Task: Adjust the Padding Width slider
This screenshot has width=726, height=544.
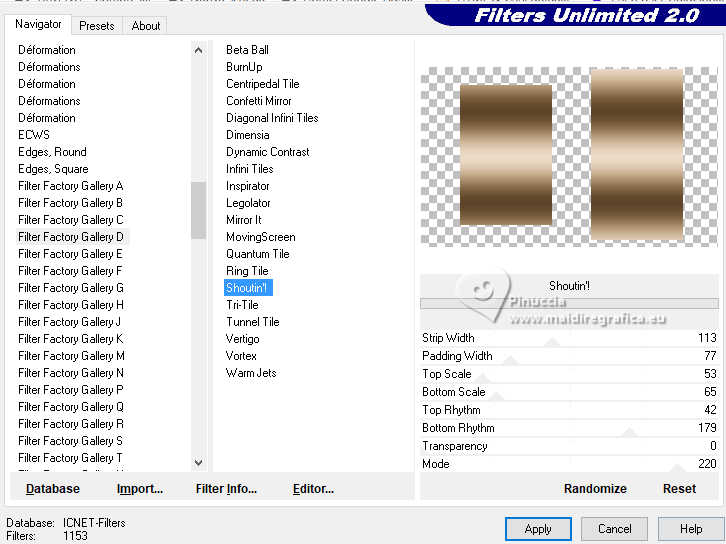Action: click(x=510, y=361)
